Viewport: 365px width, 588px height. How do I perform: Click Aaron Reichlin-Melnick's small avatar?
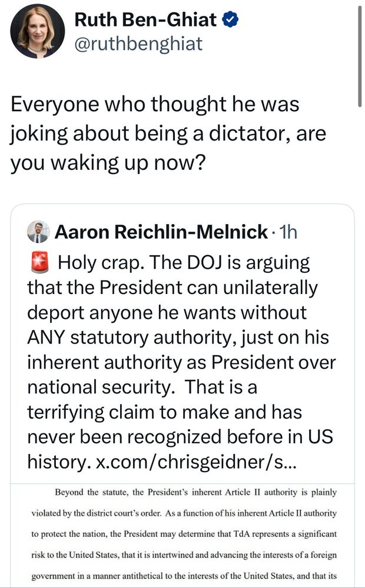(38, 232)
